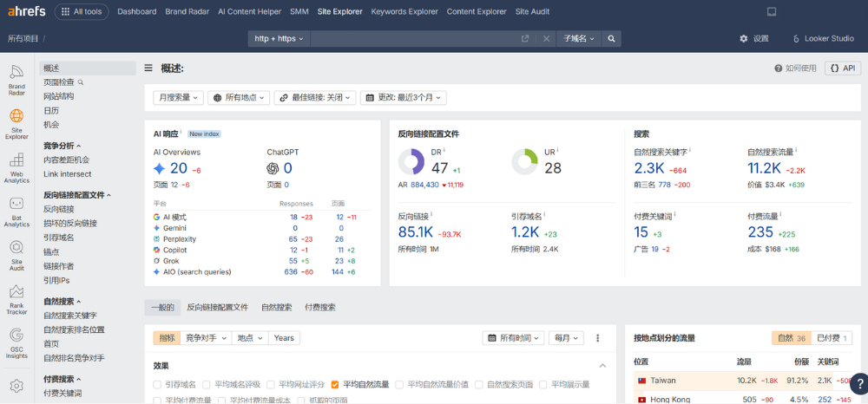
Task: Click 所有项目 breadcrumb
Action: point(23,39)
